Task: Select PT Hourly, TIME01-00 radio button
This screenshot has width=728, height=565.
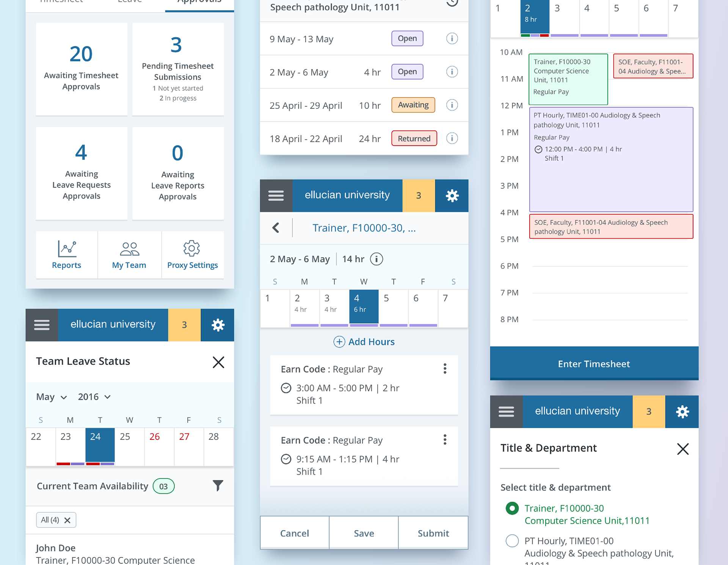Action: [x=512, y=541]
